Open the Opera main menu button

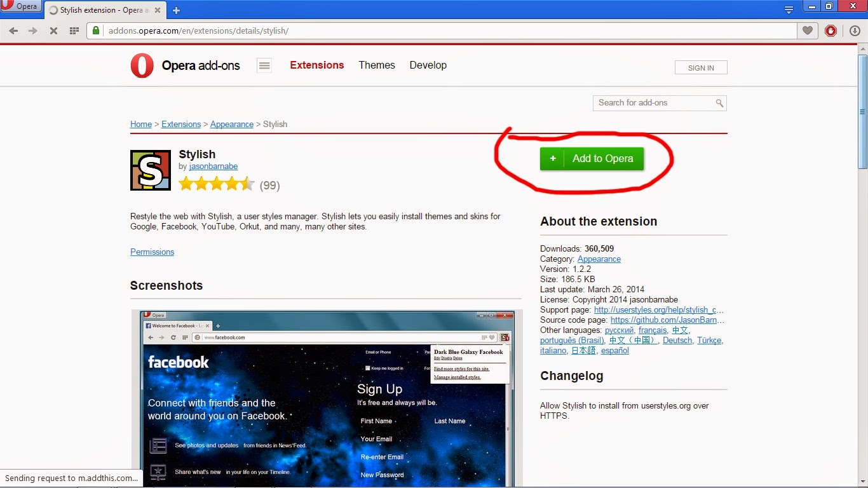(x=21, y=7)
